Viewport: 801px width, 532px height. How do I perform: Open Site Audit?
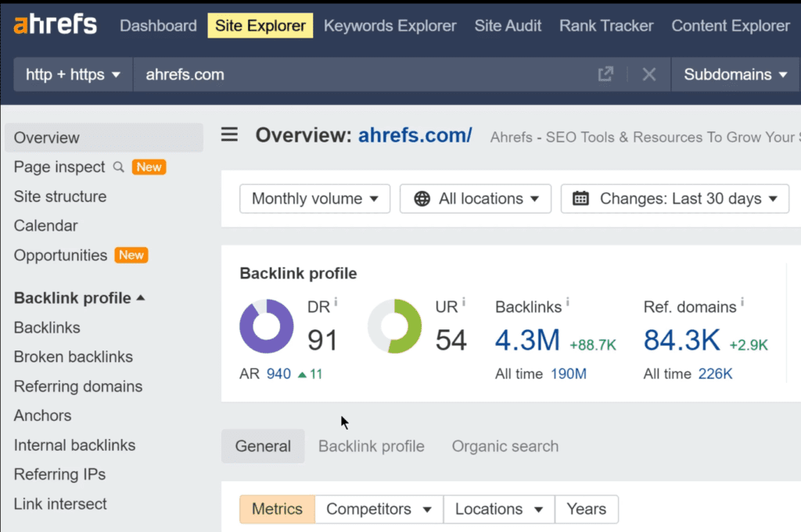click(508, 26)
